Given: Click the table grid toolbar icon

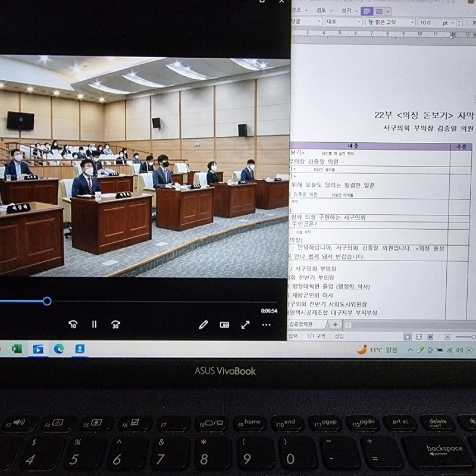Looking at the screenshot, I should click(379, 11).
